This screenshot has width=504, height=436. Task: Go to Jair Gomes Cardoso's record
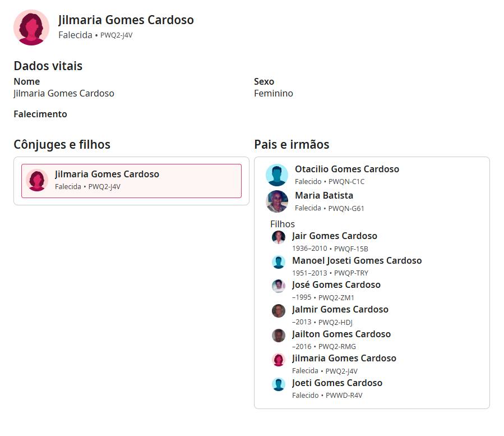(334, 236)
